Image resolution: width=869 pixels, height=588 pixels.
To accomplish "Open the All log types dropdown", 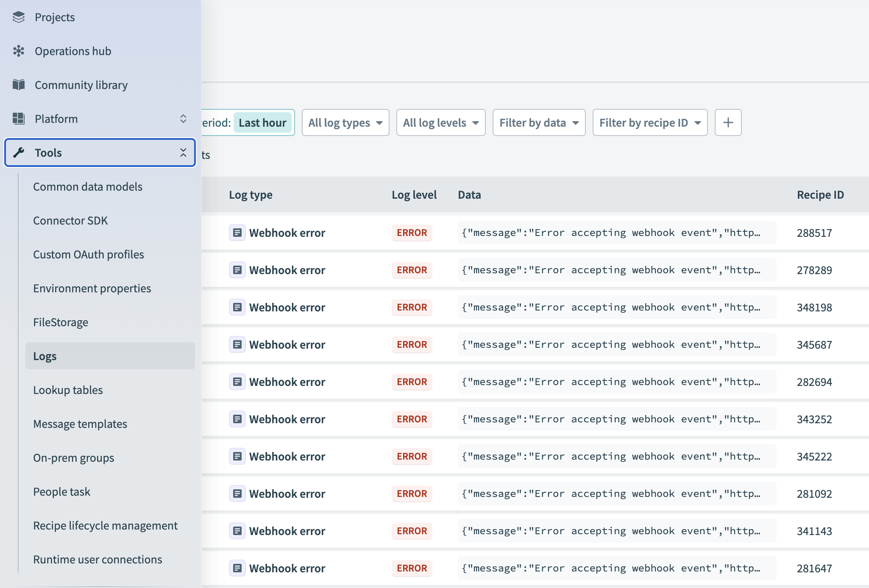I will [x=345, y=122].
